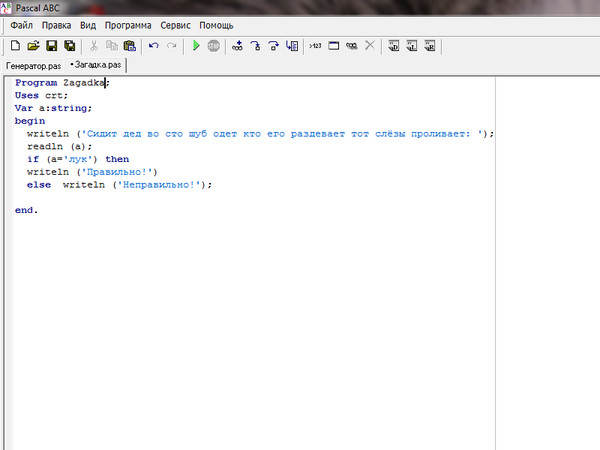Create a new file with the New icon
Viewport: 600px width, 450px height.
click(15, 46)
